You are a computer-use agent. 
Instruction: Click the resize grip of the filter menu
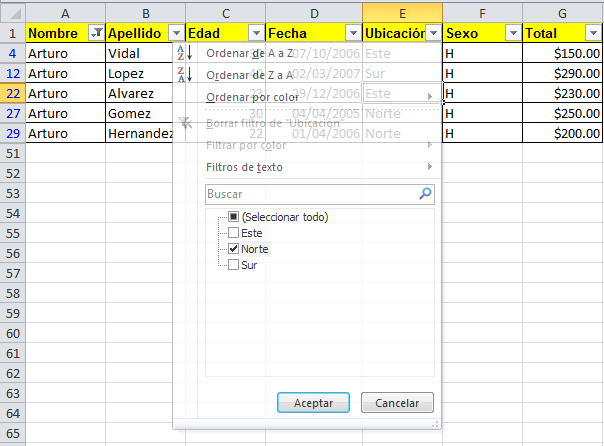435,425
